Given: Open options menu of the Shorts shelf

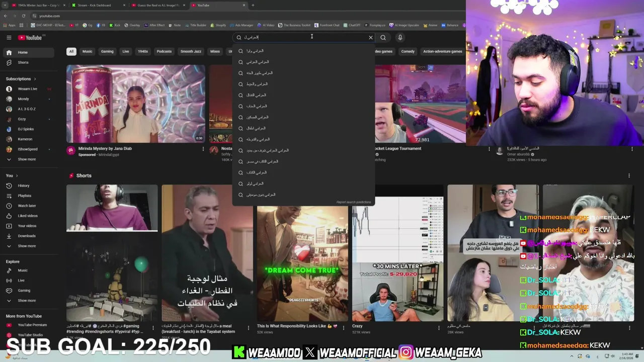Looking at the screenshot, I should (x=629, y=175).
